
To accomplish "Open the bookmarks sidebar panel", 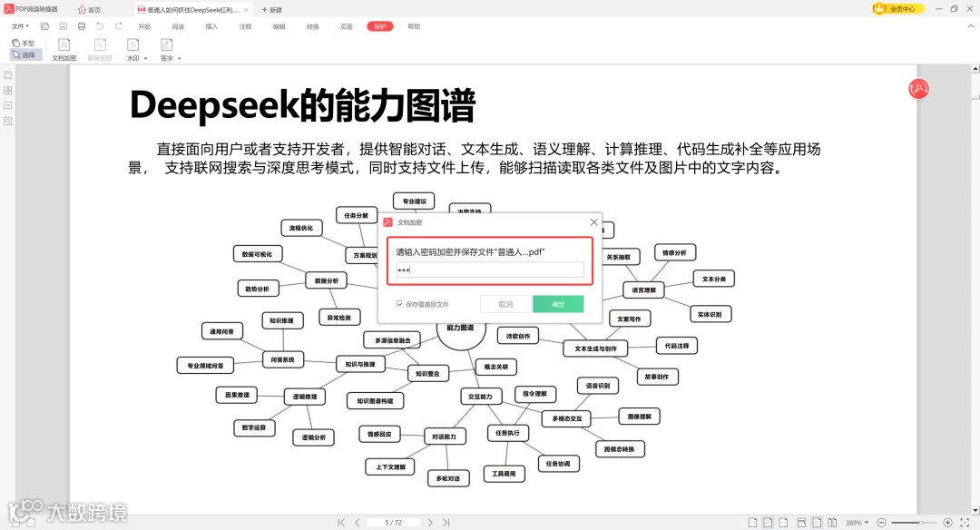I will (x=8, y=75).
